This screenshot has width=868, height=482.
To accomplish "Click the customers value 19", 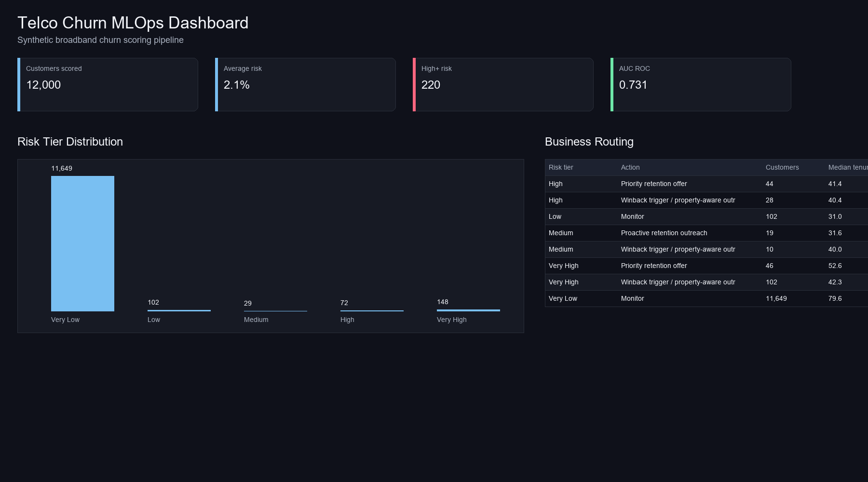I will [770, 233].
